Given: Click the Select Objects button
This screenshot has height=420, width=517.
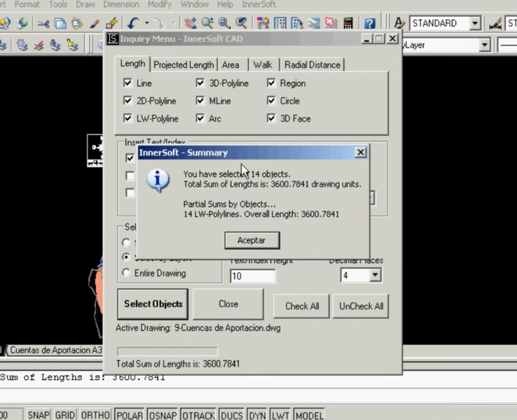Looking at the screenshot, I should (x=153, y=304).
